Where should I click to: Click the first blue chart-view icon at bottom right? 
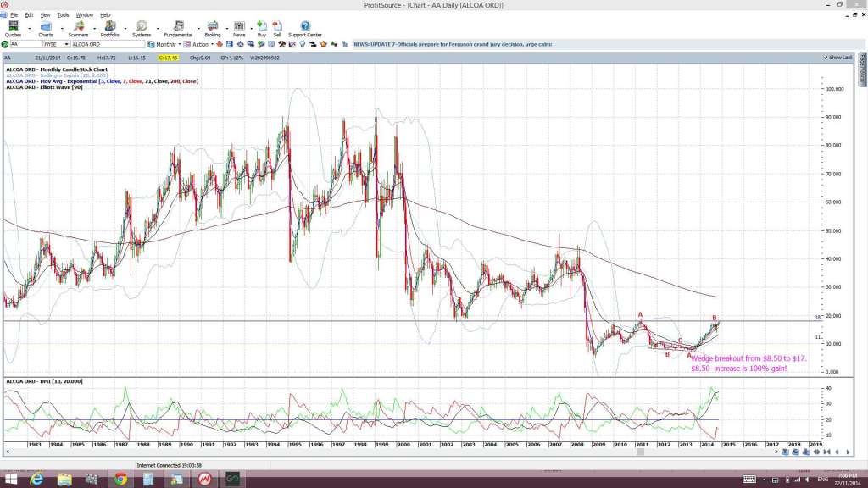(785, 452)
